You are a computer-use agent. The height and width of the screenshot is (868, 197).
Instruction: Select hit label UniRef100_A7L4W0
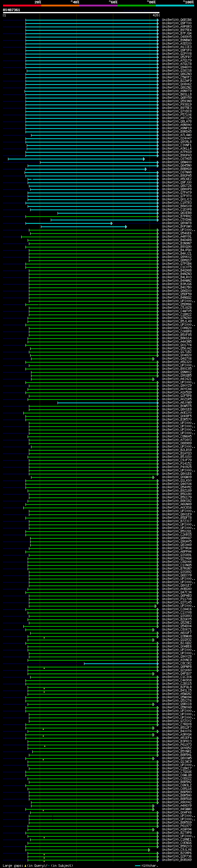coord(176,135)
